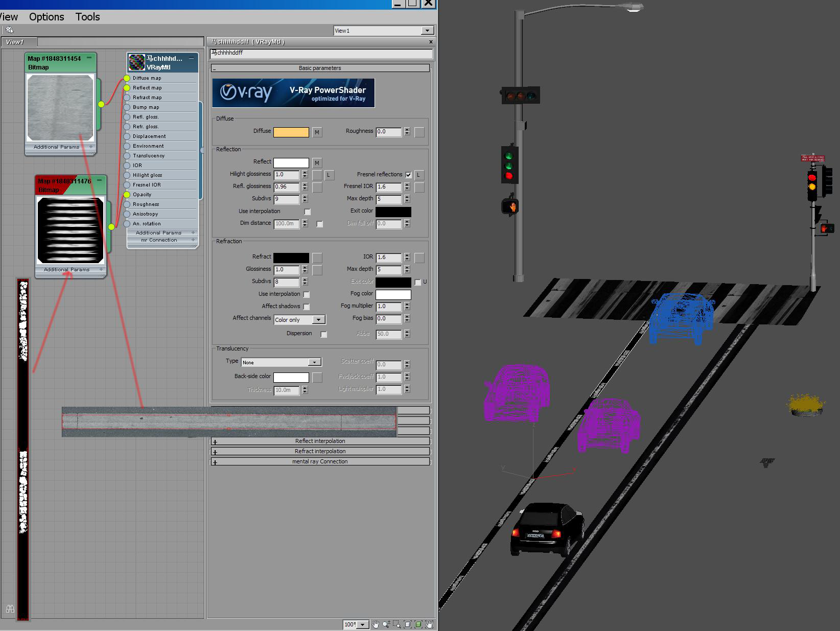Open the Translucency Type dropdown
Image resolution: width=840 pixels, height=631 pixels.
point(314,362)
